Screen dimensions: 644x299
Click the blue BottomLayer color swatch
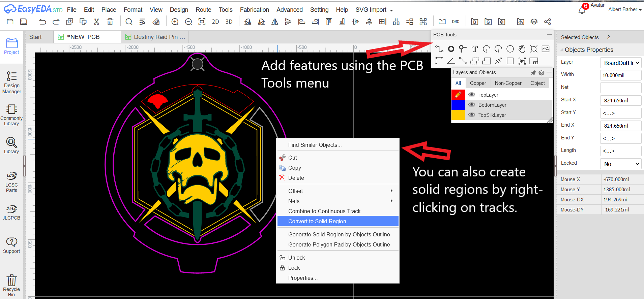click(458, 105)
